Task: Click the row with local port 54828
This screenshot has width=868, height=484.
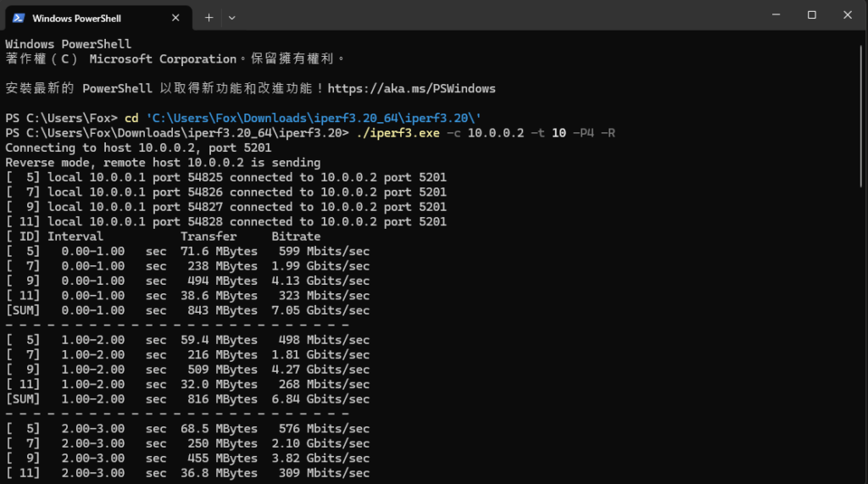Action: click(x=225, y=221)
